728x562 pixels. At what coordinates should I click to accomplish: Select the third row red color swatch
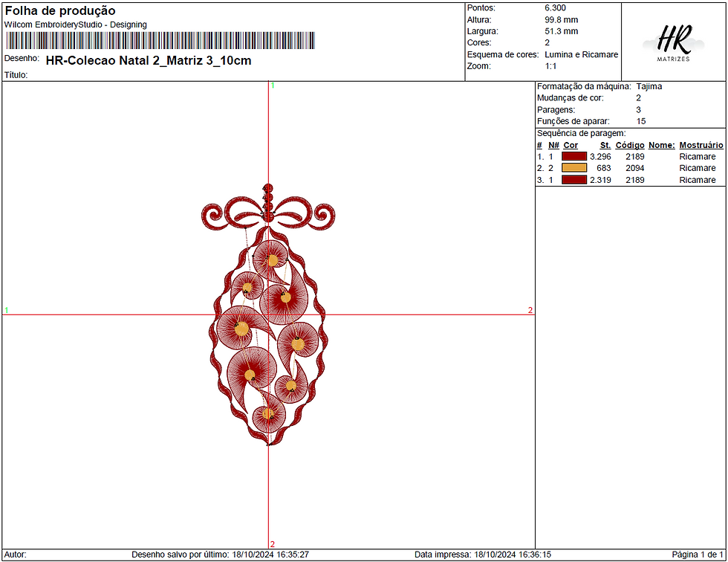[x=573, y=180]
